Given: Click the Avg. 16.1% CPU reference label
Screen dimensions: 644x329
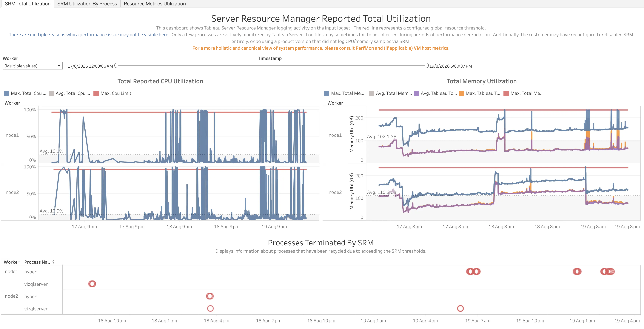Looking at the screenshot, I should 52,151.
